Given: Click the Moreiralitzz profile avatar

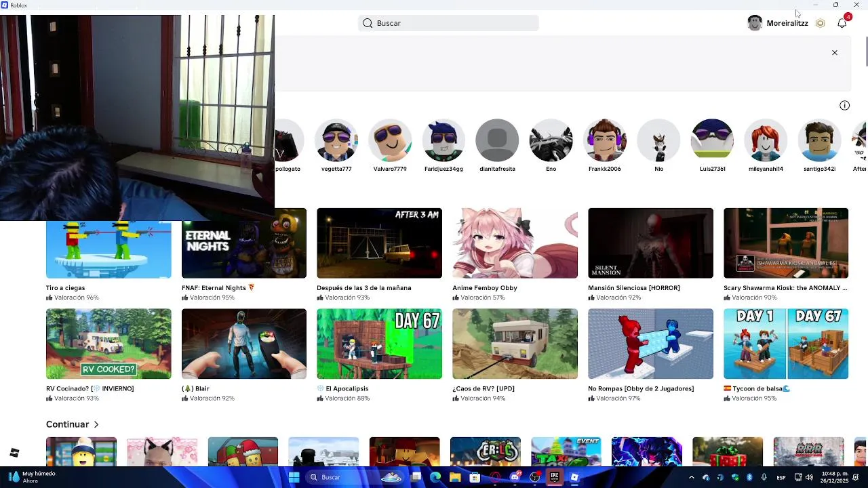Looking at the screenshot, I should coord(755,23).
